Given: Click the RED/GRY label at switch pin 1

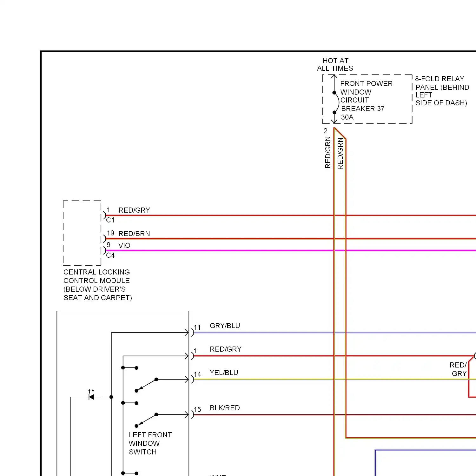Looking at the screenshot, I should pos(226,349).
